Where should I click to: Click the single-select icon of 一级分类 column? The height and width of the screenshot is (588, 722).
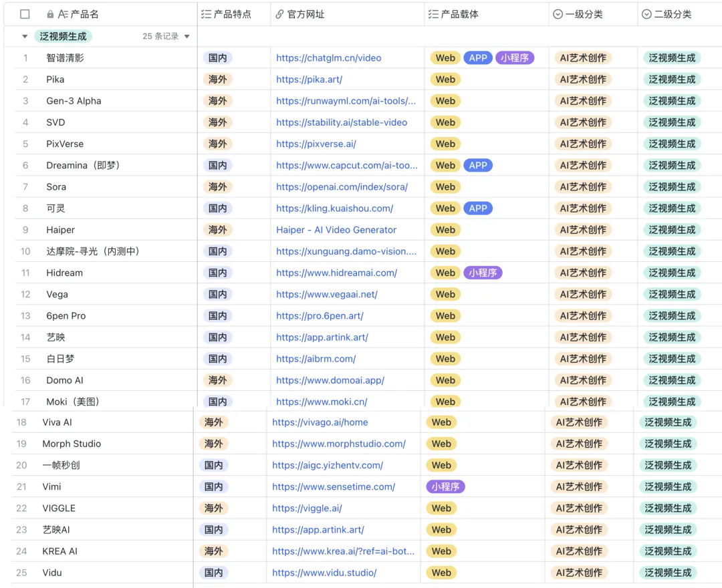[558, 14]
